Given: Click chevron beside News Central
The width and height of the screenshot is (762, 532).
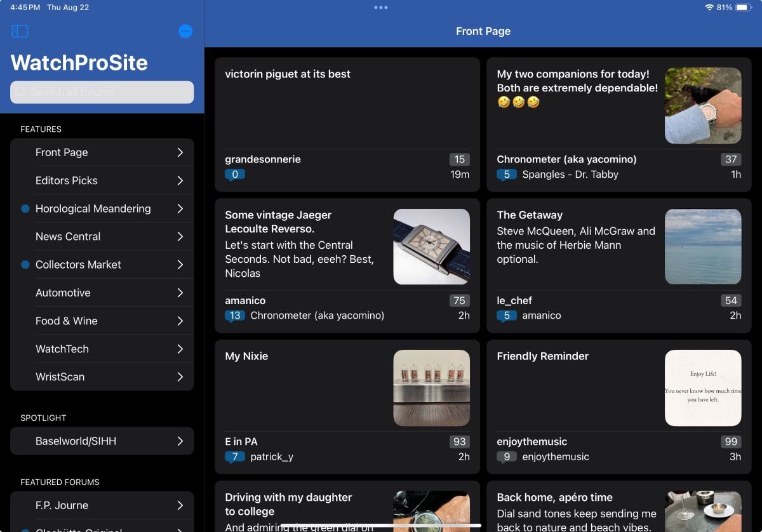Looking at the screenshot, I should (180, 236).
